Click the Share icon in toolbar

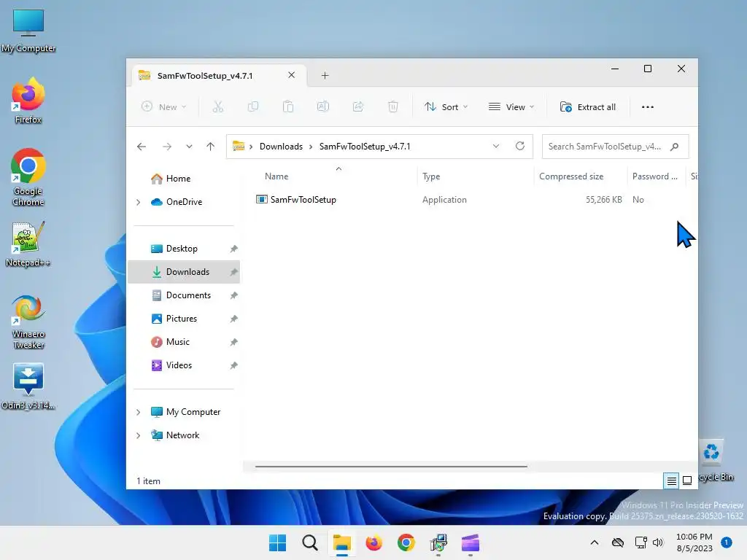357,106
